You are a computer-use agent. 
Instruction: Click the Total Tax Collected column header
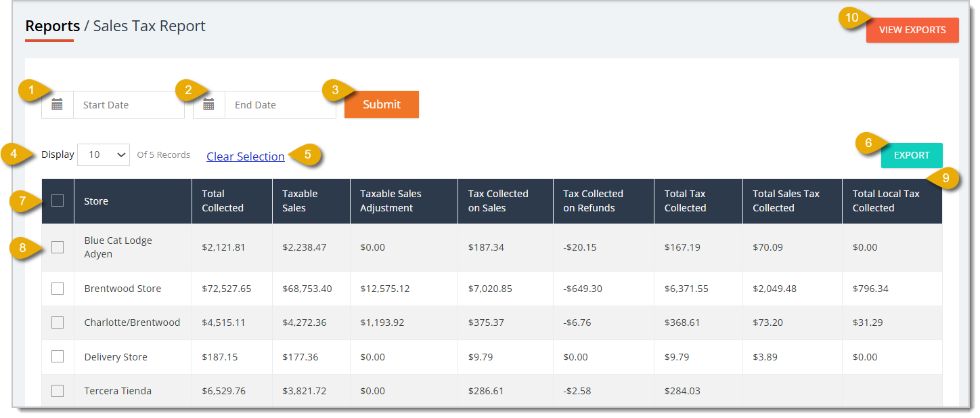[698, 201]
